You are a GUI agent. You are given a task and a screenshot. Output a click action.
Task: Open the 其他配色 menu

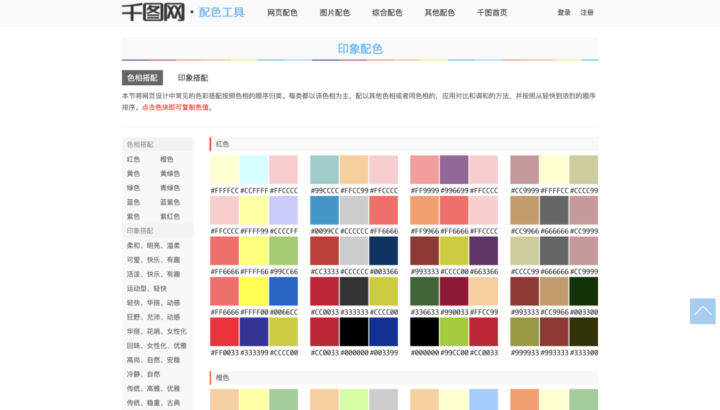pyautogui.click(x=439, y=13)
